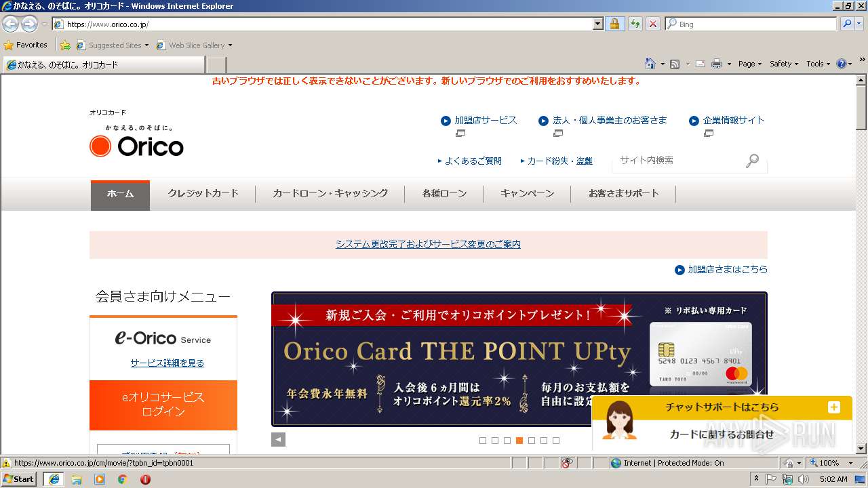Click the carousel previous arrow

tap(278, 439)
